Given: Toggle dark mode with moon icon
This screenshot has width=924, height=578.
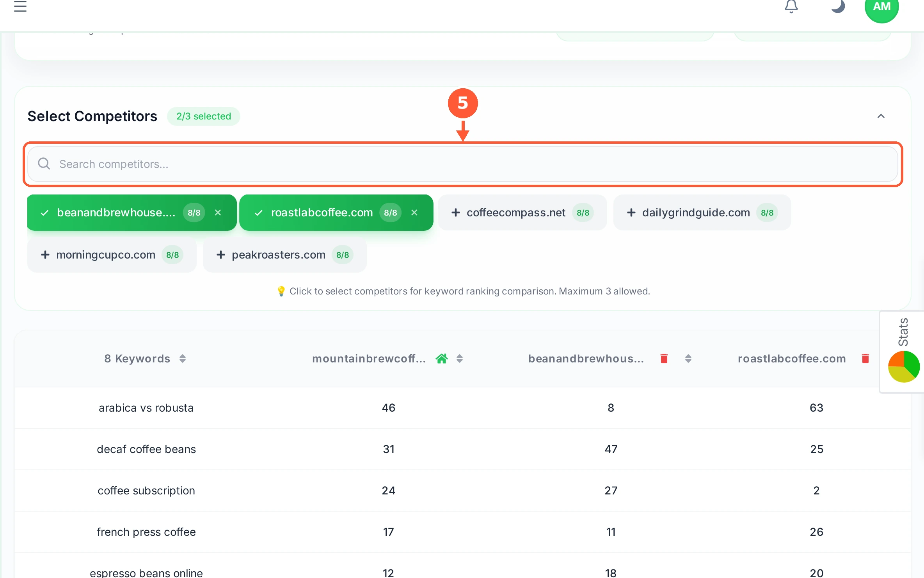Looking at the screenshot, I should (x=837, y=6).
